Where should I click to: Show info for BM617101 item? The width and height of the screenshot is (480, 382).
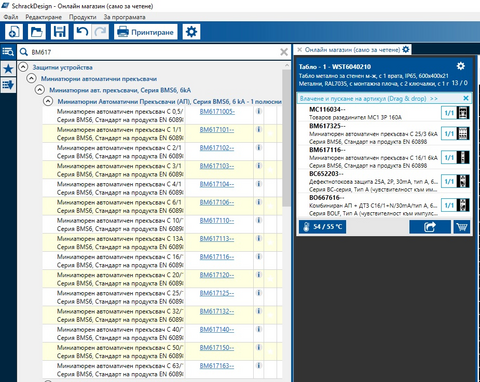click(259, 129)
